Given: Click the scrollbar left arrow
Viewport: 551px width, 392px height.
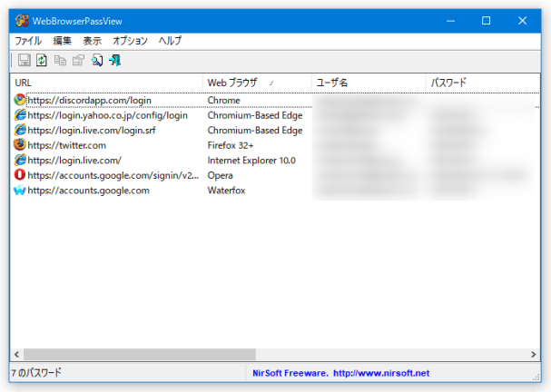Looking at the screenshot, I should (16, 354).
